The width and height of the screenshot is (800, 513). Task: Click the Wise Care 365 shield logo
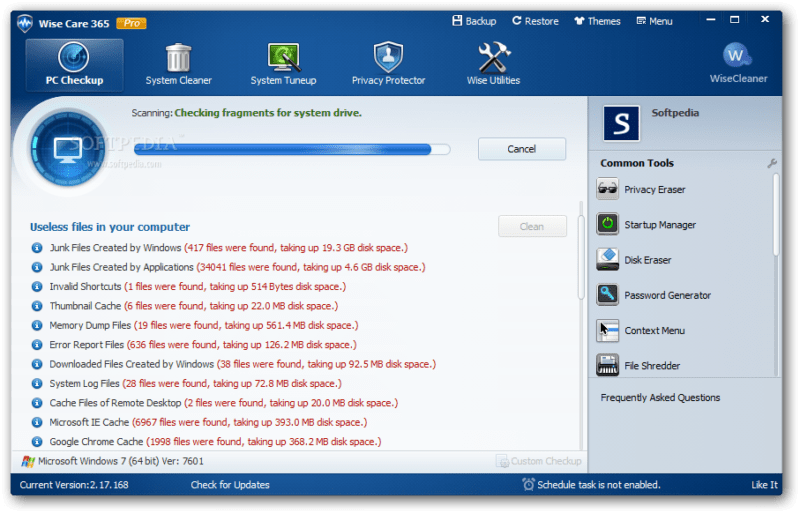pyautogui.click(x=24, y=23)
